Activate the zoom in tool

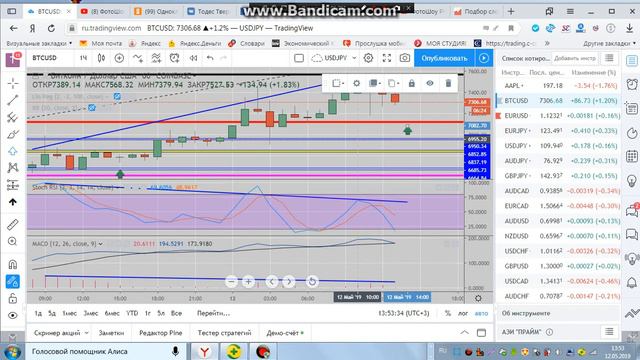(x=13, y=242)
